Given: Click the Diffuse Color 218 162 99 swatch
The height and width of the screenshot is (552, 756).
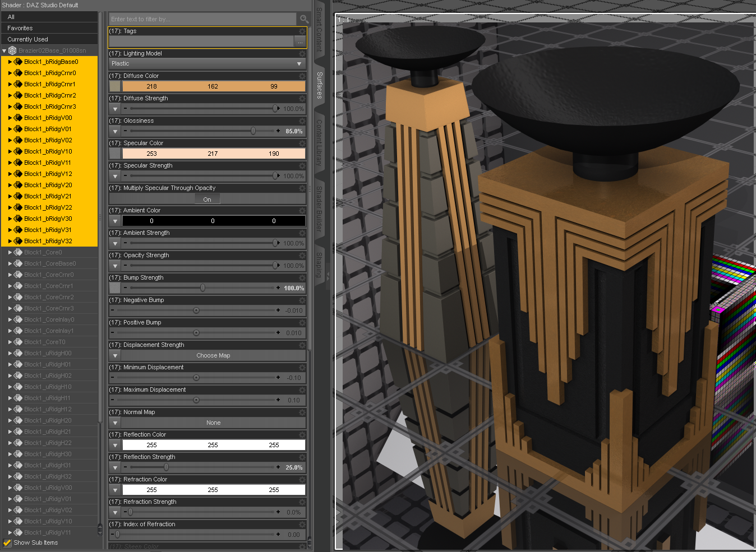Looking at the screenshot, I should tap(214, 86).
